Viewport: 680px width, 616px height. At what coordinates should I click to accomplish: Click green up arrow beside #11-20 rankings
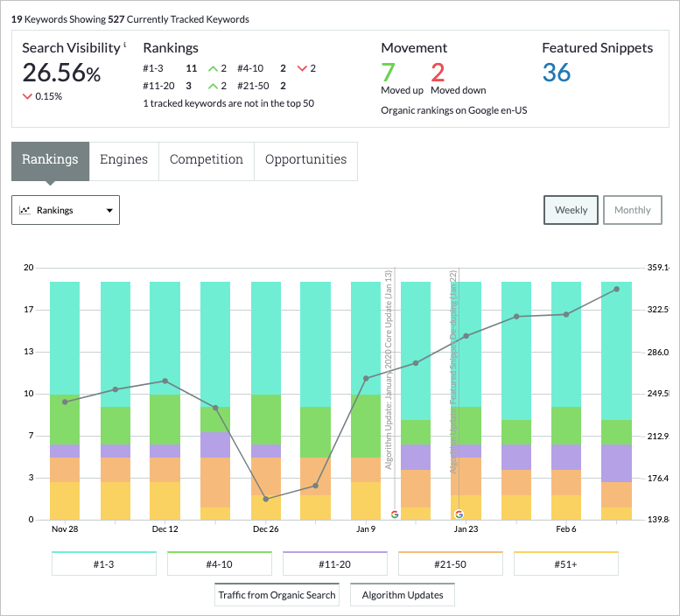click(x=212, y=86)
